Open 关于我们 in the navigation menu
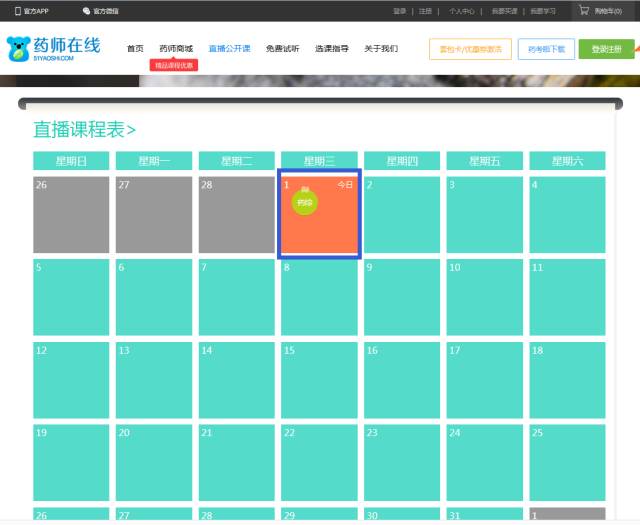The image size is (640, 525). [381, 49]
